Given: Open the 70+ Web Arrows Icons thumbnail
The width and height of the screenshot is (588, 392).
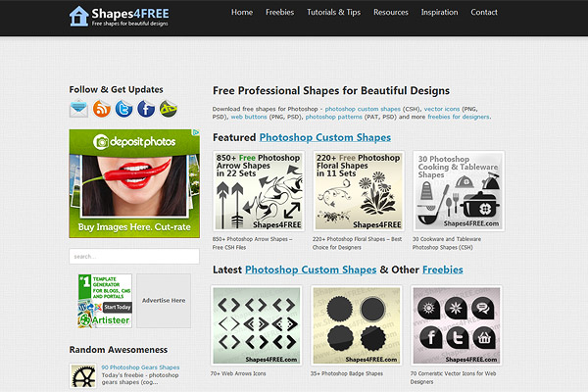Looking at the screenshot, I should tap(257, 325).
